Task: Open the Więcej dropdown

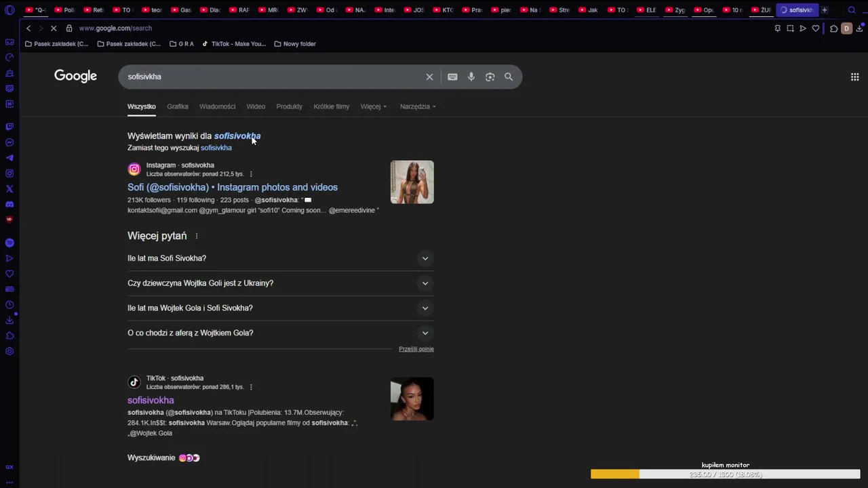Action: 374,106
